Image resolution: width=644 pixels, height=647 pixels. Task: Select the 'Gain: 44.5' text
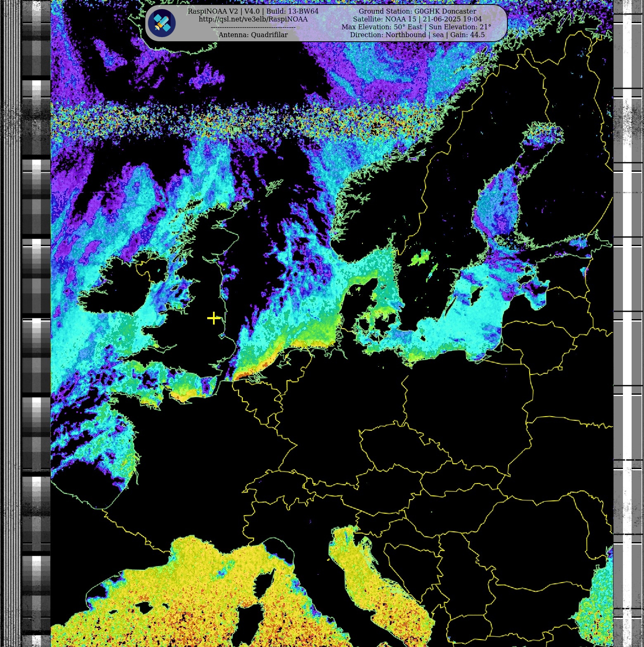click(467, 35)
